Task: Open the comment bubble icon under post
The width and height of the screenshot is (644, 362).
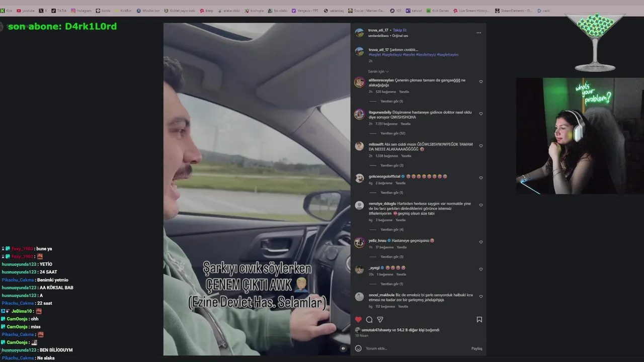Action: point(369,319)
